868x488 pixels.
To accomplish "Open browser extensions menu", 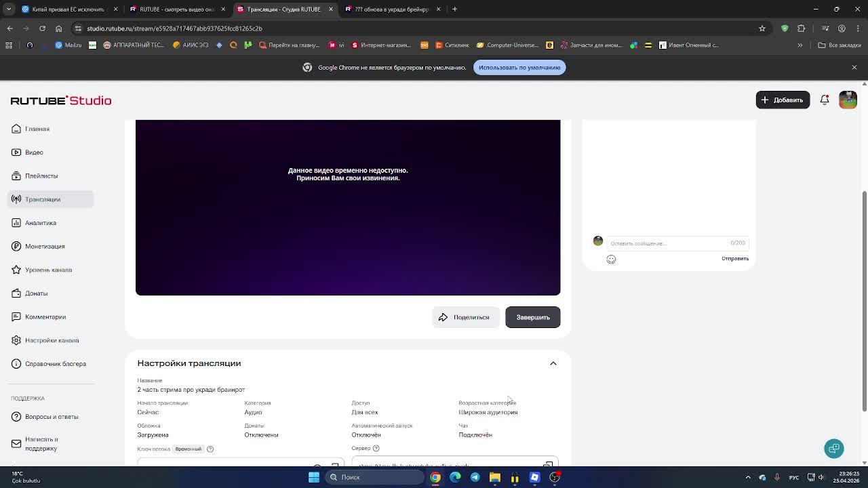I will coord(802,28).
